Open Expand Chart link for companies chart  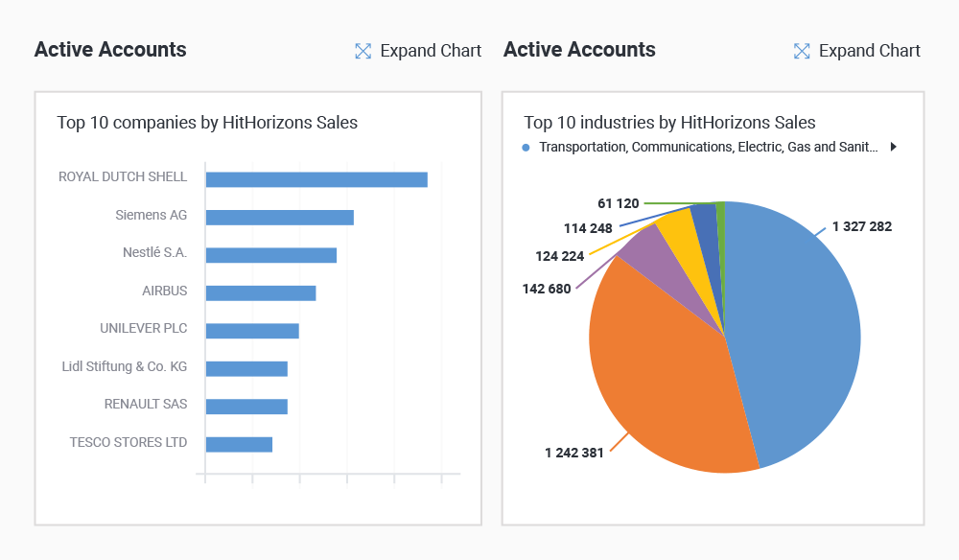pyautogui.click(x=431, y=51)
